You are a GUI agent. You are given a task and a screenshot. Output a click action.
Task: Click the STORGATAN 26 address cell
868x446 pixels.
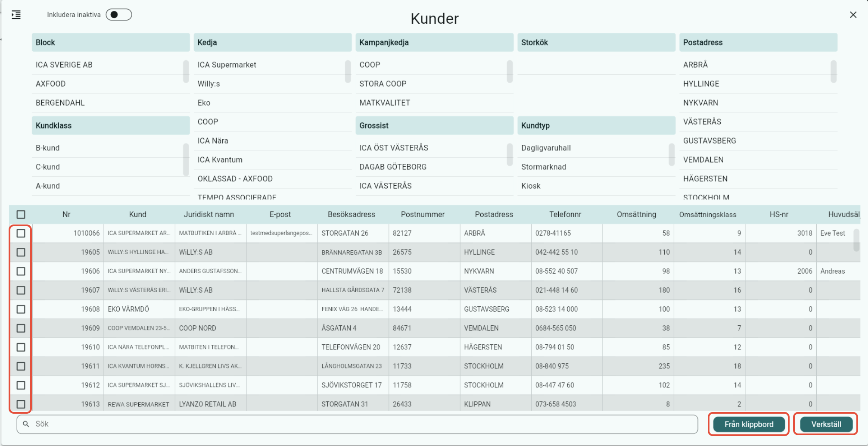click(353, 233)
